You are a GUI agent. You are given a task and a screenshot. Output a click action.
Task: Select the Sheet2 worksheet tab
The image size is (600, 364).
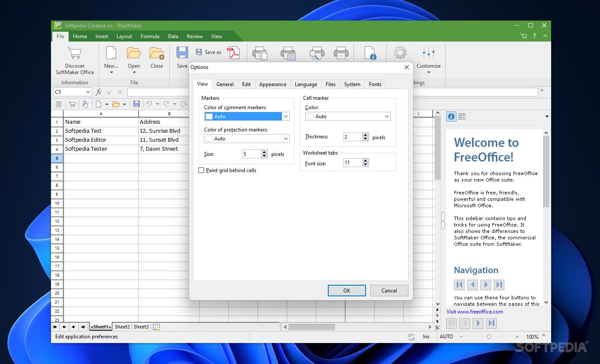click(x=122, y=327)
